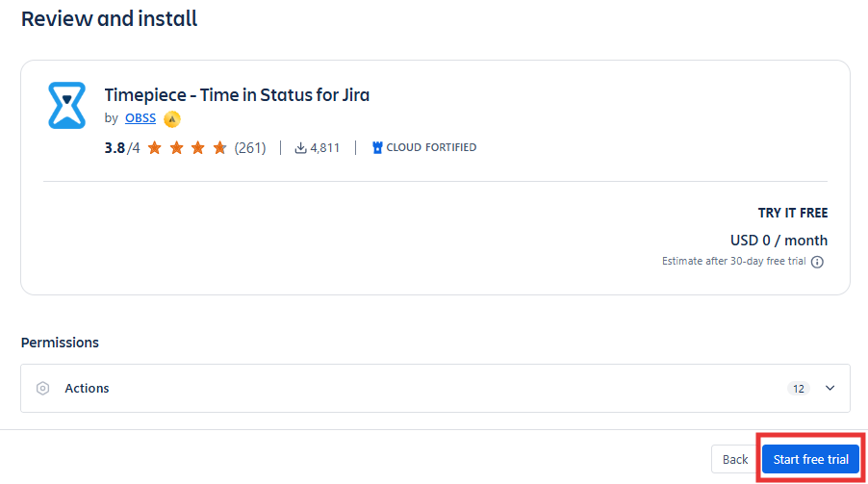Click the download count icon
Viewport: 868px width, 484px height.
pyautogui.click(x=300, y=148)
